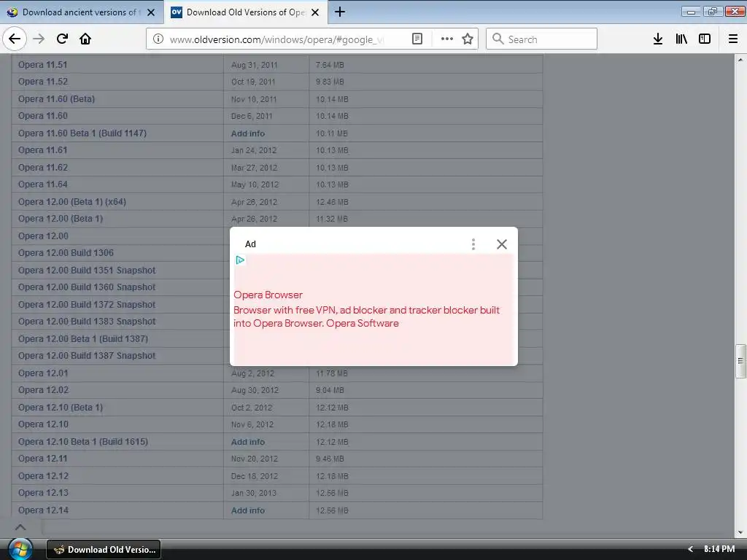Open the Firefox hamburger menu
Viewport: 747px width, 560px height.
coord(733,39)
